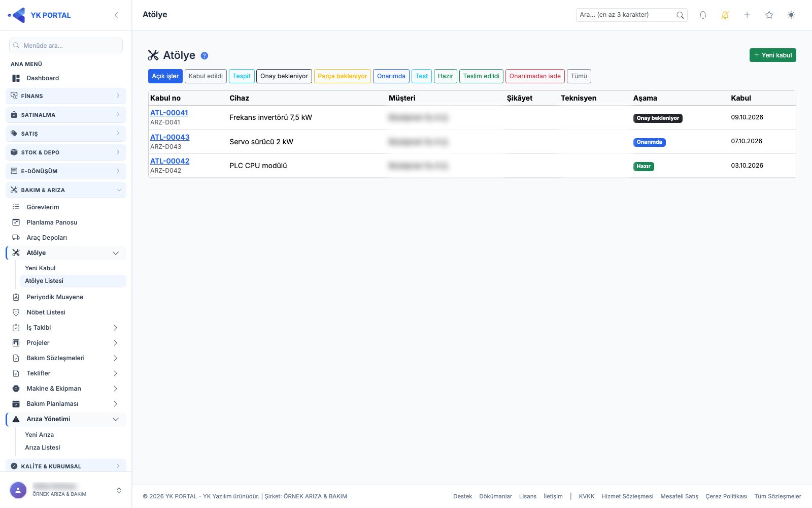
Task: Click the muted yellow bell icon
Action: [725, 15]
